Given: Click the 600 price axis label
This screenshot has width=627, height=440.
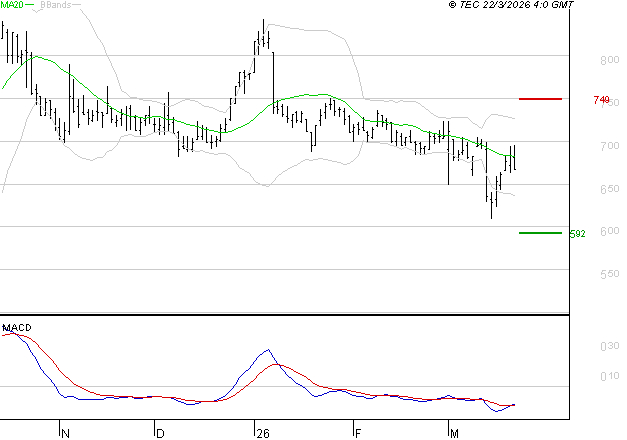Looking at the screenshot, I should [609, 231].
